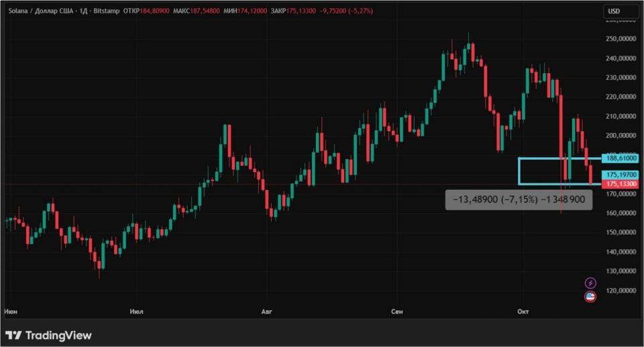
Task: Click the purple lightning bolt event icon
Action: [590, 283]
